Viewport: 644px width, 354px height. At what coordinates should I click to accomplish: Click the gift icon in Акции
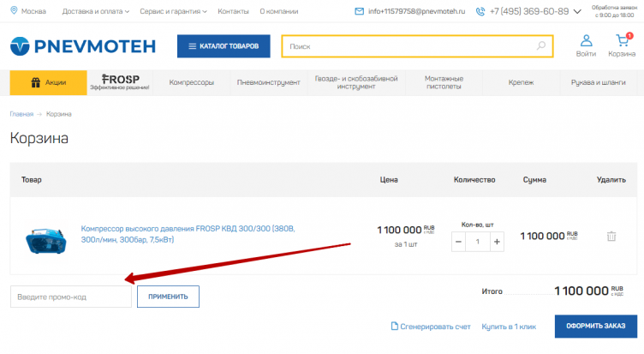point(36,82)
